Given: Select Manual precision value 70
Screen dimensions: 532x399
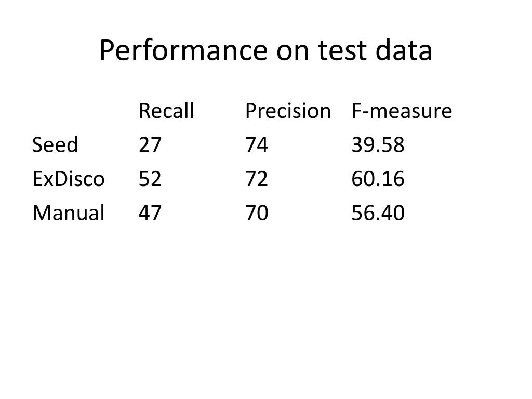Looking at the screenshot, I should pos(257,212).
